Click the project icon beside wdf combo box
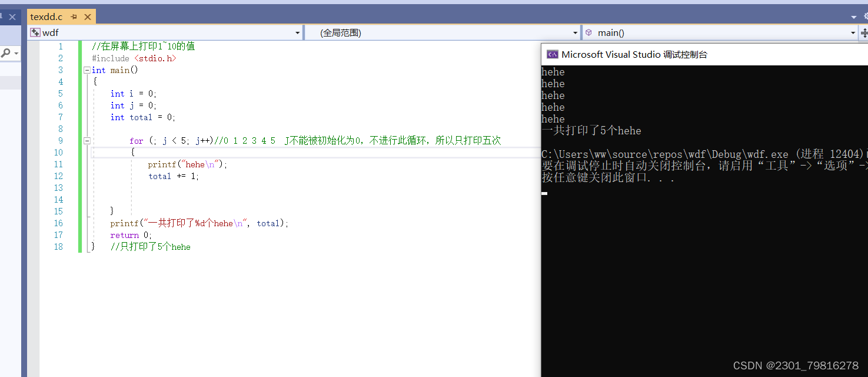Viewport: 868px width, 377px height. click(35, 32)
